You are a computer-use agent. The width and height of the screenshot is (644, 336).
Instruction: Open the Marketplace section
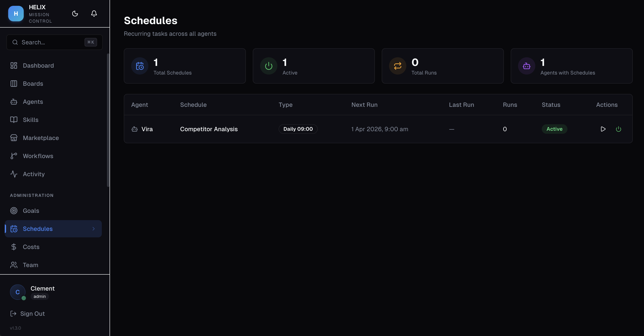41,138
